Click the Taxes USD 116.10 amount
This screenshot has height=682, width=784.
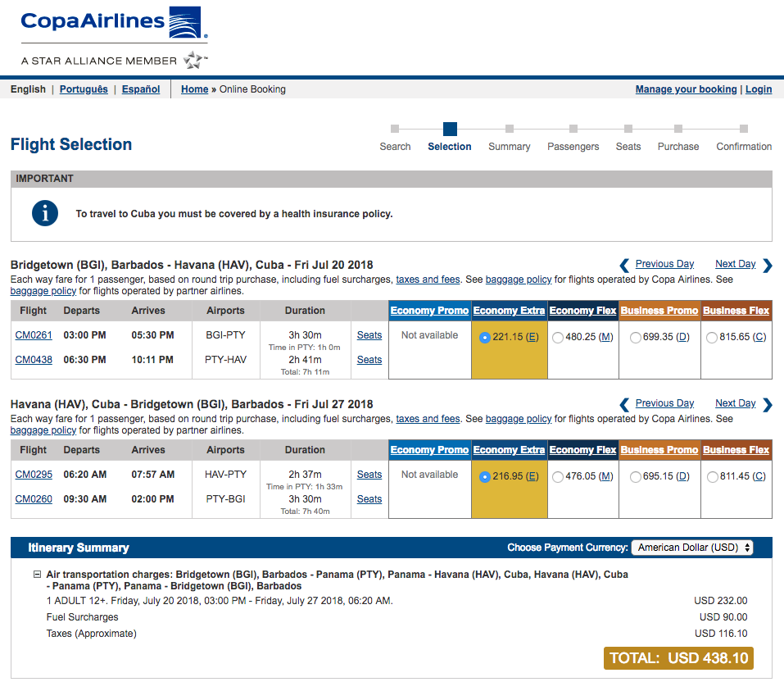pyautogui.click(x=720, y=633)
